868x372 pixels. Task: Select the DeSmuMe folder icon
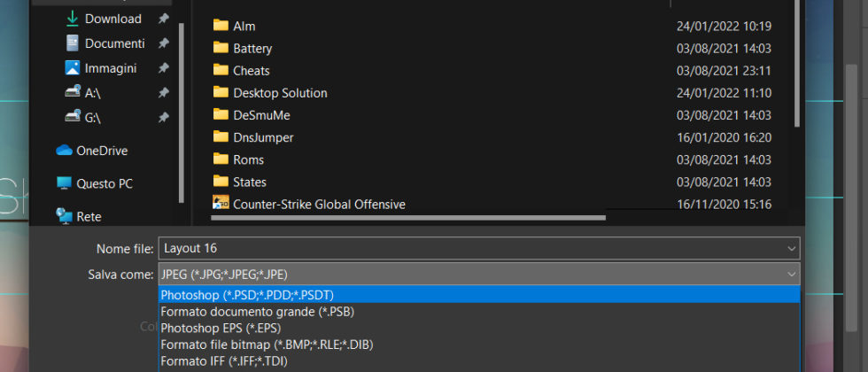[x=221, y=114]
